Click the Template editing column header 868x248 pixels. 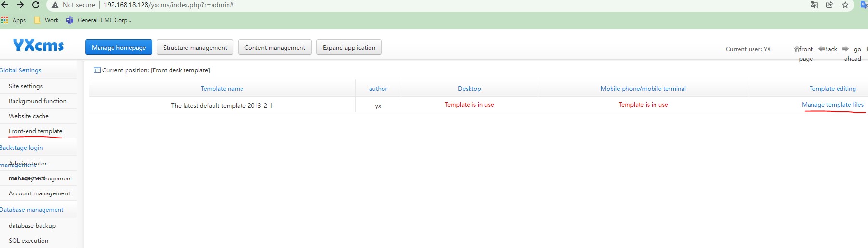(x=832, y=88)
